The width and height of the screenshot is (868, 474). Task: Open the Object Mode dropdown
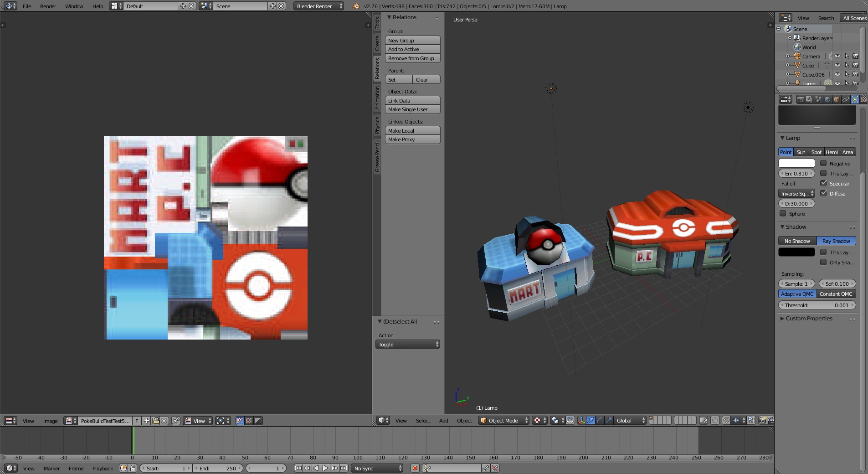tap(503, 420)
